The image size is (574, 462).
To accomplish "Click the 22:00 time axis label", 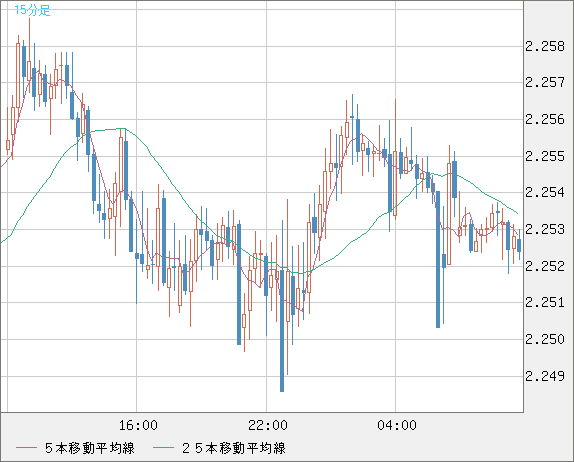I will tap(268, 425).
